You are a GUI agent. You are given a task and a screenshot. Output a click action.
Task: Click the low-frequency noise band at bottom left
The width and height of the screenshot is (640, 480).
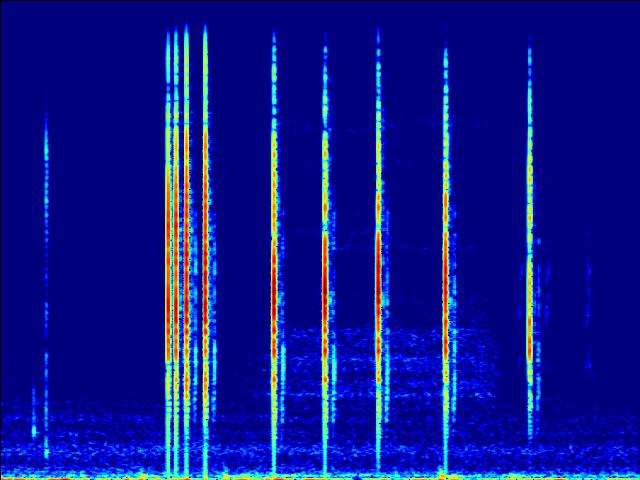(90, 435)
